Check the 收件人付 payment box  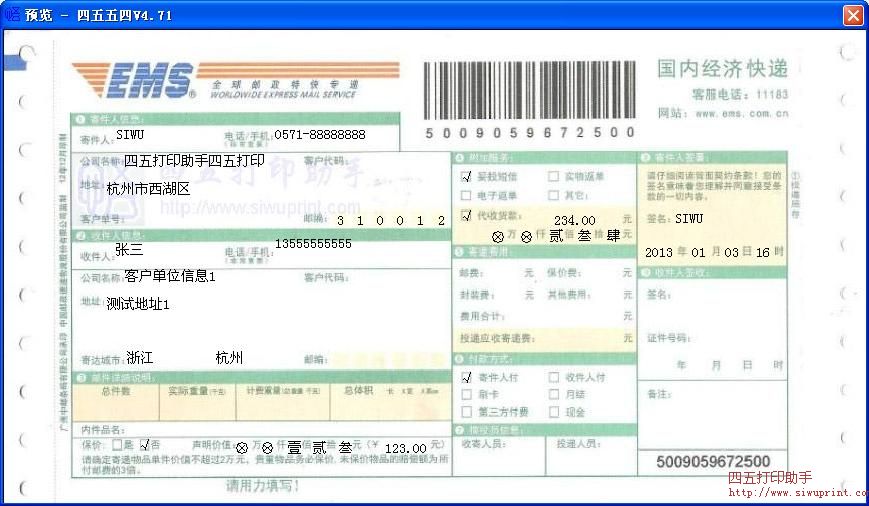[x=554, y=377]
